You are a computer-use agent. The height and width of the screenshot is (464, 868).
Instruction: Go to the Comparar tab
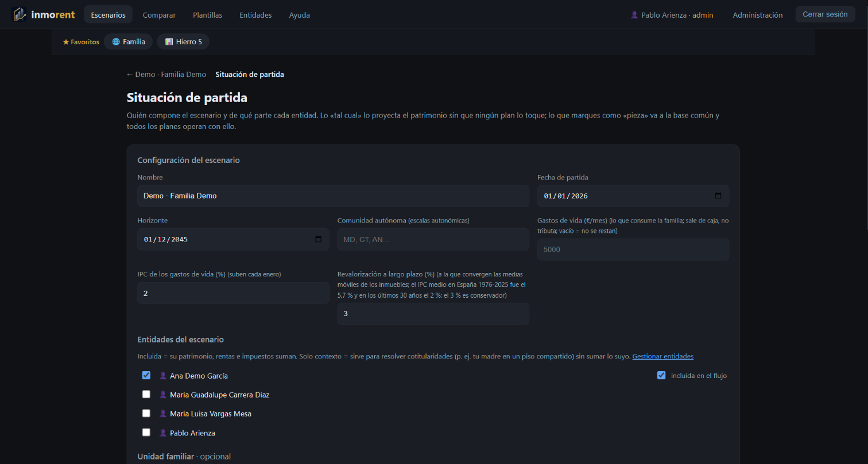coord(159,15)
